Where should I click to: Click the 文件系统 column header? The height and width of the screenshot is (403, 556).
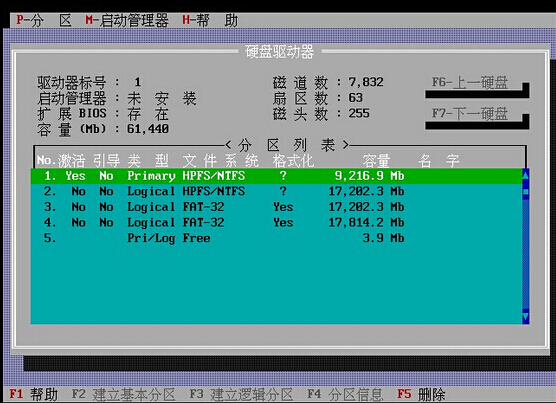[x=221, y=161]
